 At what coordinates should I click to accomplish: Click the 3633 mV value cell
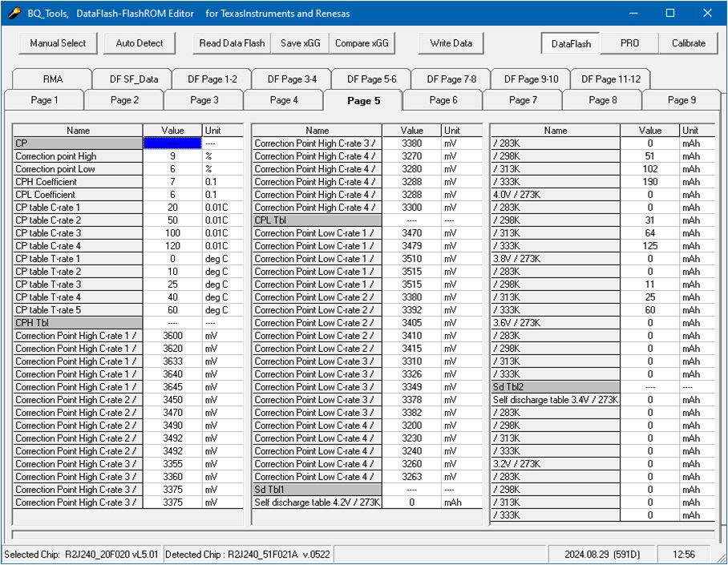click(172, 361)
